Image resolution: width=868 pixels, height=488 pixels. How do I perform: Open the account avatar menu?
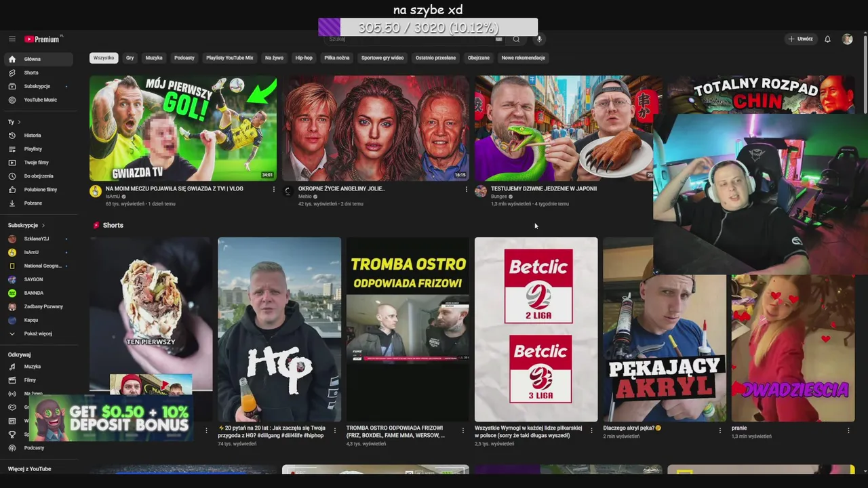[x=847, y=39]
